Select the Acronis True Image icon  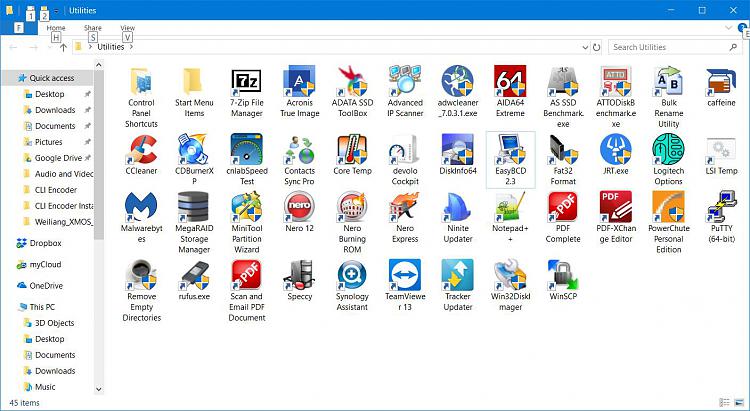tap(299, 82)
